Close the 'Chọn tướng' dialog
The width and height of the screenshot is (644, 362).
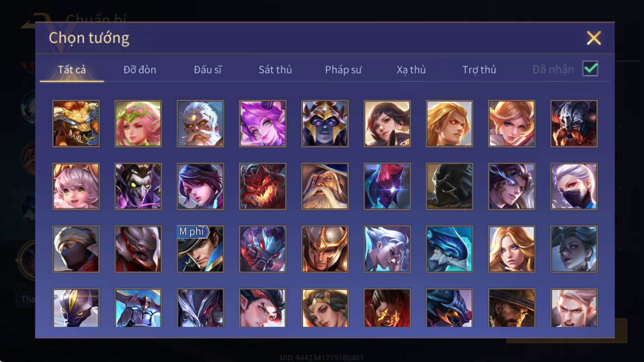pyautogui.click(x=594, y=38)
